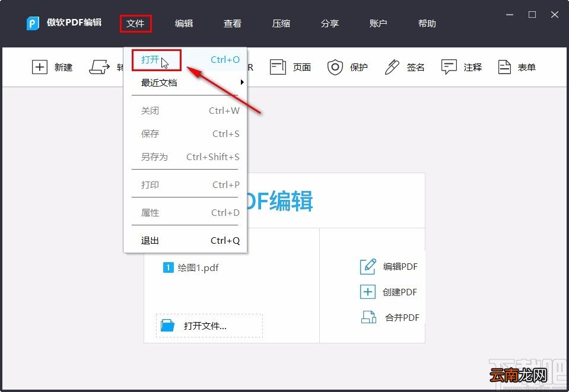The width and height of the screenshot is (569, 392).
Task: Click the 保护 shield icon
Action: tap(335, 67)
